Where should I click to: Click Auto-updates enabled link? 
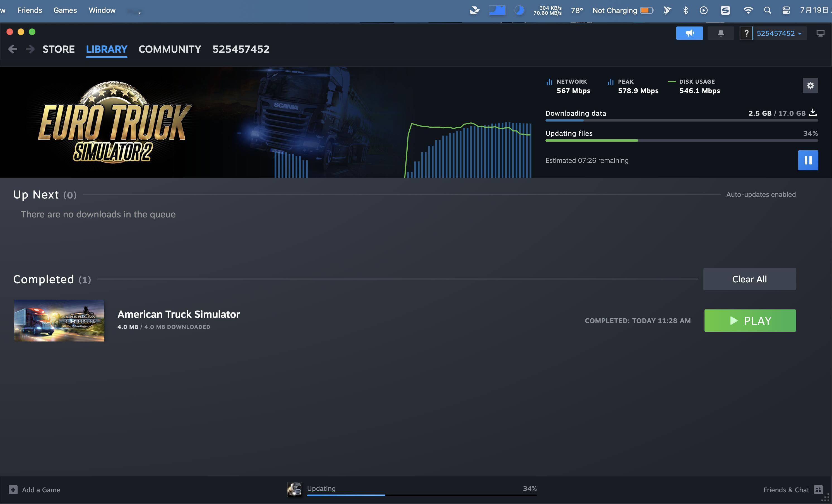(761, 194)
